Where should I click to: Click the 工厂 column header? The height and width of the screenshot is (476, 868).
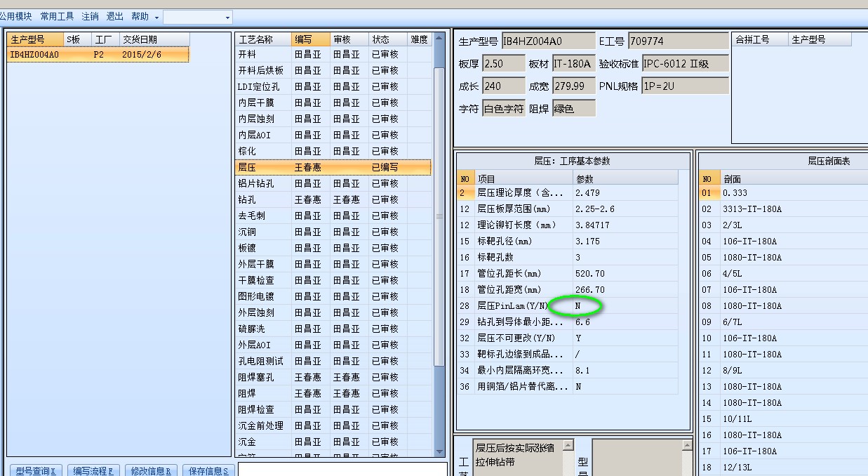[x=106, y=39]
